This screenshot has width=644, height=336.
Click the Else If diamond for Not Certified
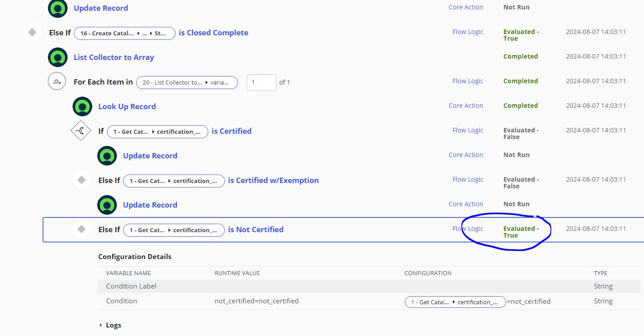82,229
